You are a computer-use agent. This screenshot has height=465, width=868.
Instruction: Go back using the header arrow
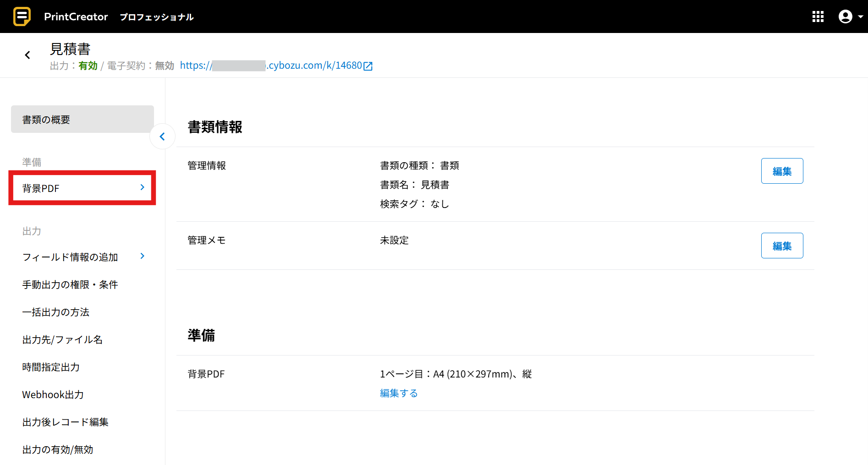(27, 55)
